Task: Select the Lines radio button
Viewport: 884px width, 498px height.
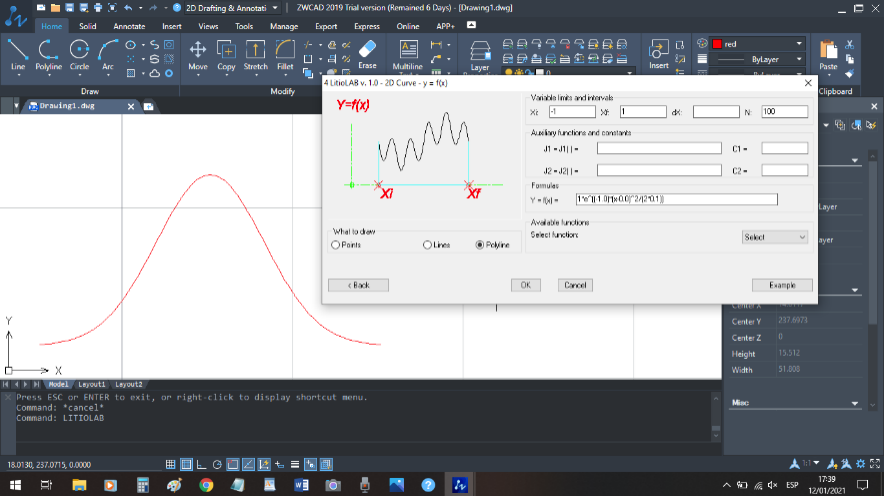Action: pyautogui.click(x=427, y=245)
